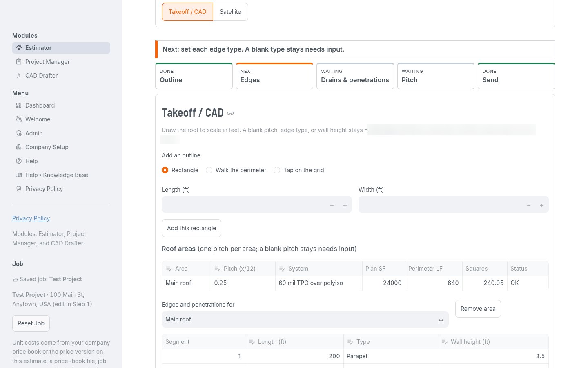
Task: Open the Edges step tab
Action: 274,76
